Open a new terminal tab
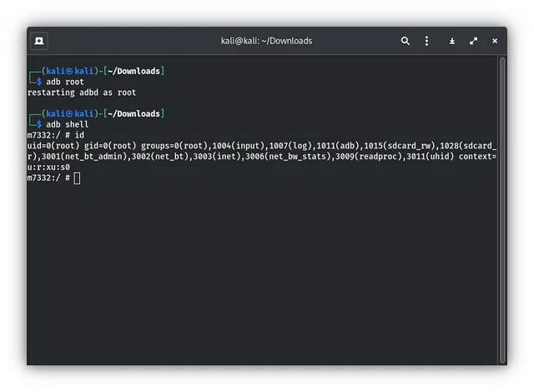This screenshot has height=392, width=534. pyautogui.click(x=39, y=40)
